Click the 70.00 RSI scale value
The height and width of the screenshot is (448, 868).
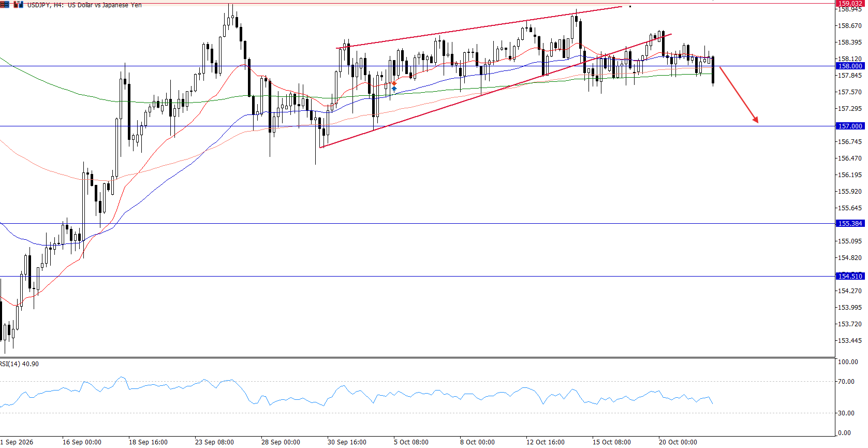(846, 381)
